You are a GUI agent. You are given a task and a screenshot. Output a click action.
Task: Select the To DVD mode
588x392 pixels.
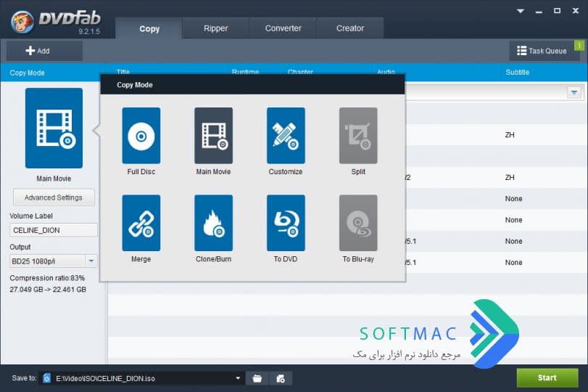pyautogui.click(x=286, y=223)
